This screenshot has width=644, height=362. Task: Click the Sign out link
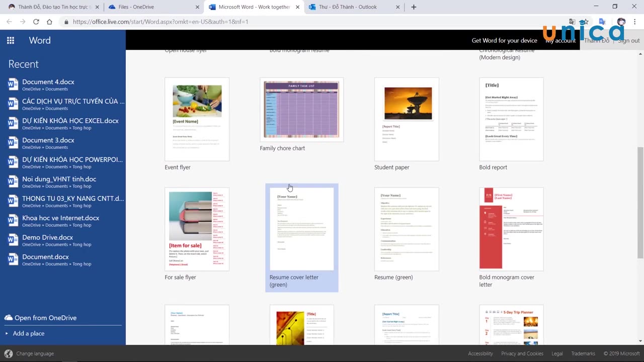pyautogui.click(x=628, y=41)
